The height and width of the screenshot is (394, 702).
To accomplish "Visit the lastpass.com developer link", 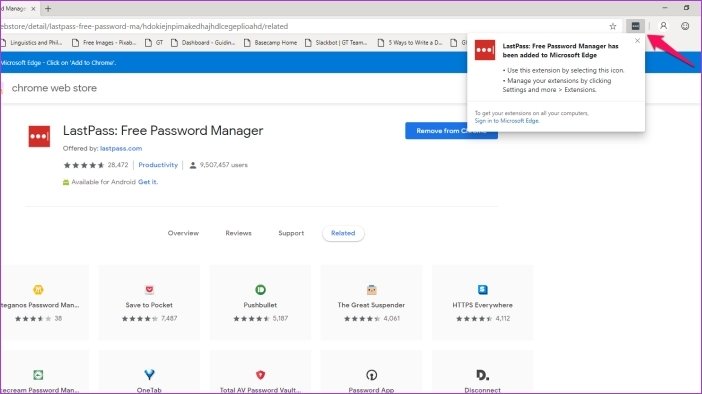I will click(x=121, y=148).
